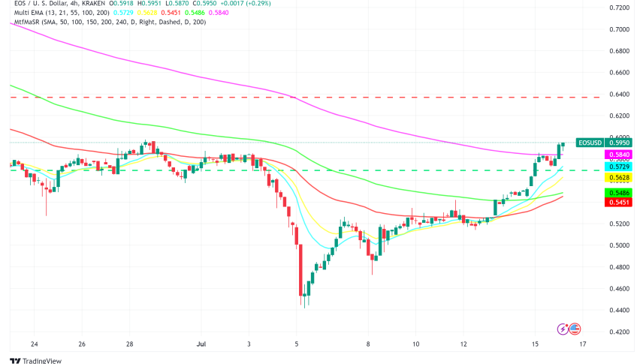This screenshot has width=640, height=364.
Task: Click the green 0.5486 EMA price label
Action: 619,193
